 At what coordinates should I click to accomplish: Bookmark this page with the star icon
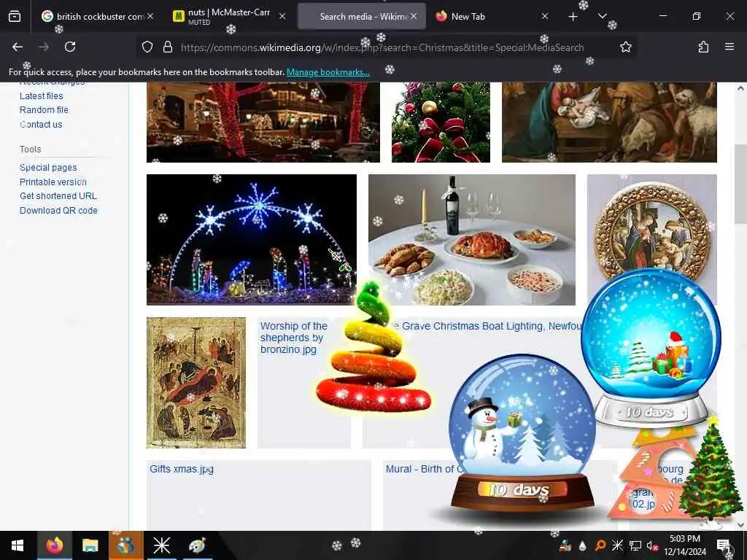point(625,47)
